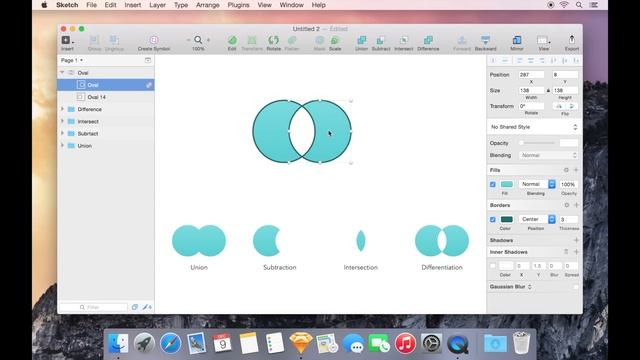Viewport: 640px width, 360px height.
Task: Open the border Position Center dropdown
Action: (x=537, y=220)
